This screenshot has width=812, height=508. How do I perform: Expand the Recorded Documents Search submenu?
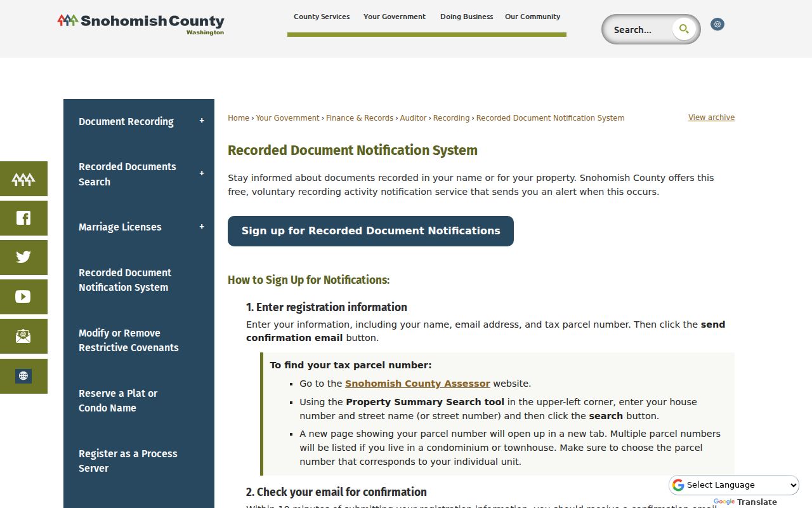click(x=202, y=173)
